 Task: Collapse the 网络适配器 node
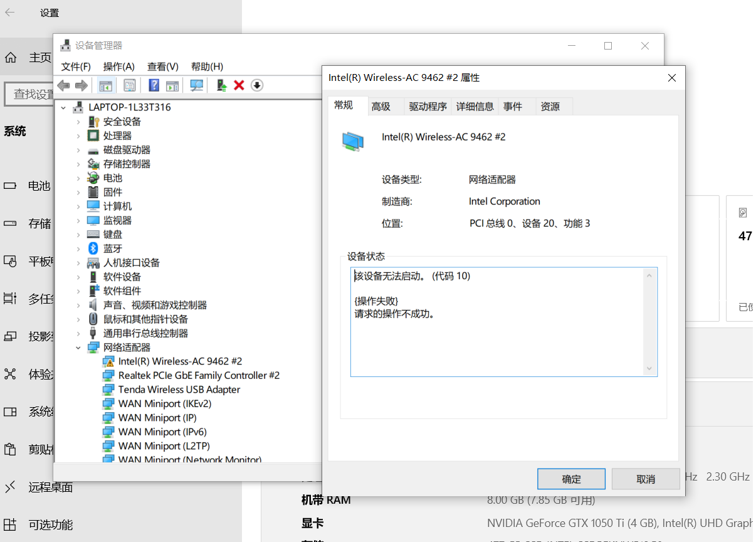pos(78,348)
